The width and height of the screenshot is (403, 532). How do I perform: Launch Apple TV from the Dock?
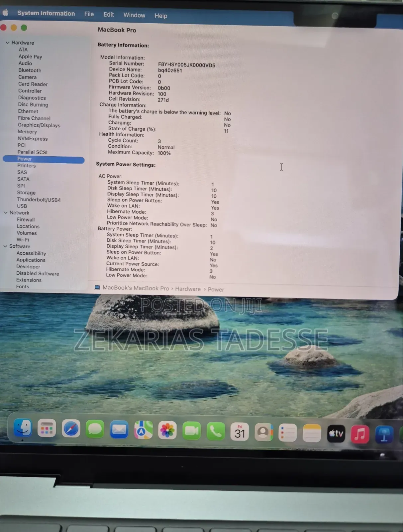pos(336,434)
